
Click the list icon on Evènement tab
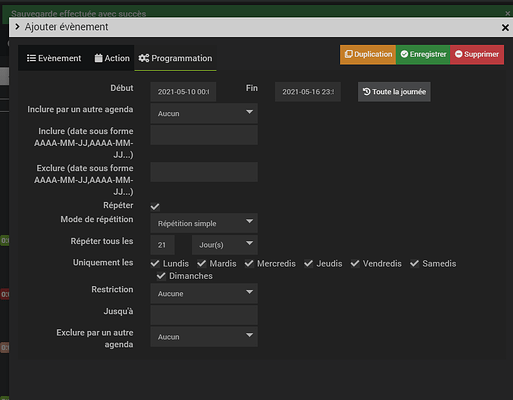(x=31, y=58)
